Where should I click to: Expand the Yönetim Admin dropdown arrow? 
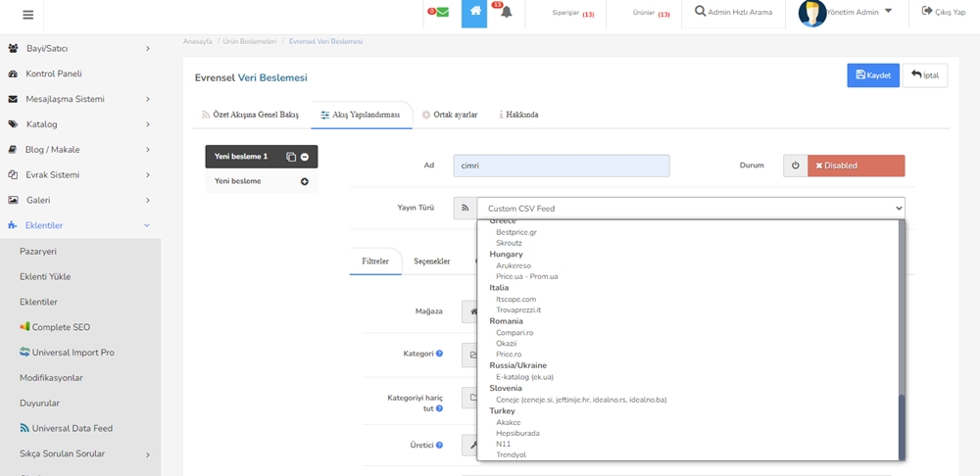[888, 11]
